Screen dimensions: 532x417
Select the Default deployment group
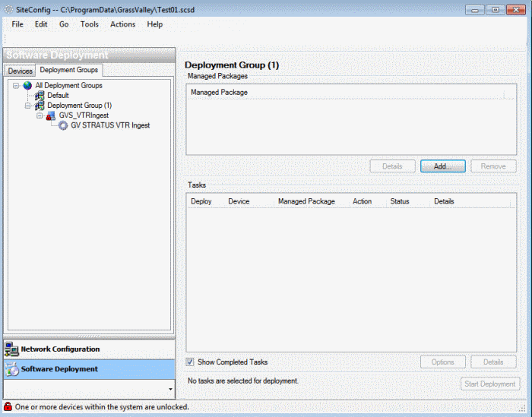point(58,96)
